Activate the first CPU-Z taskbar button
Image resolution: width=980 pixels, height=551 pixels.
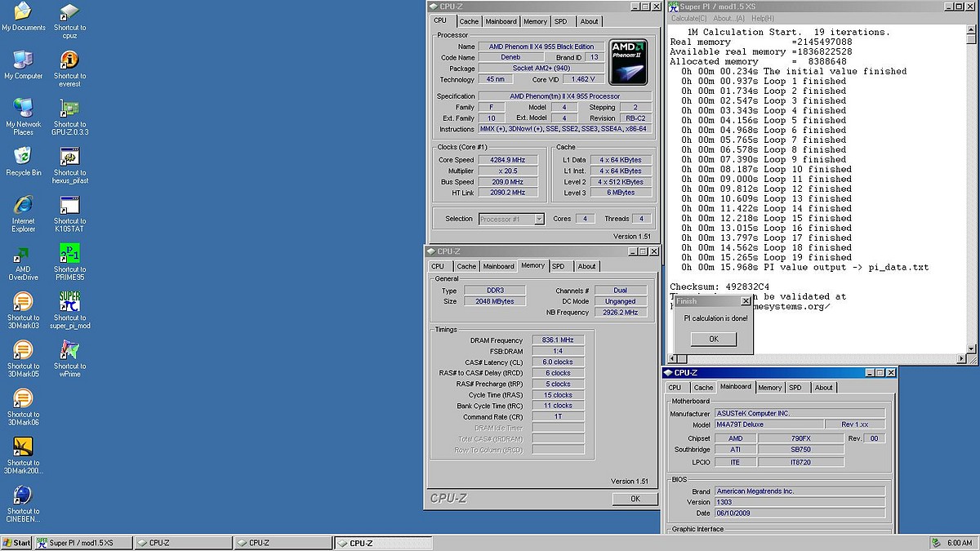point(183,543)
